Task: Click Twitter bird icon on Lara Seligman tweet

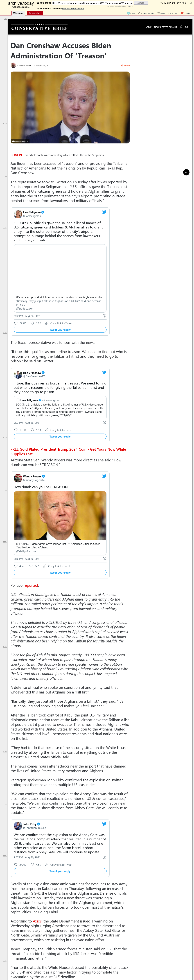Action: tap(104, 212)
